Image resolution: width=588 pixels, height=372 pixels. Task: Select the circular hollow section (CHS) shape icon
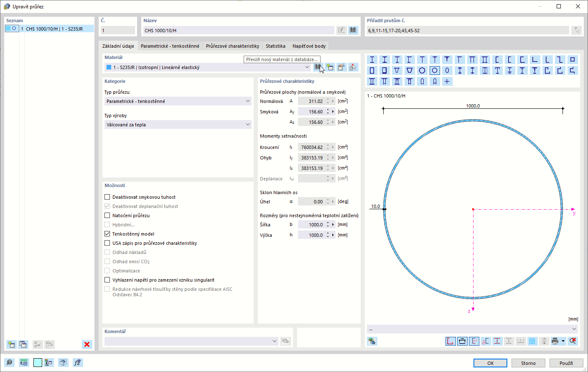pos(435,70)
